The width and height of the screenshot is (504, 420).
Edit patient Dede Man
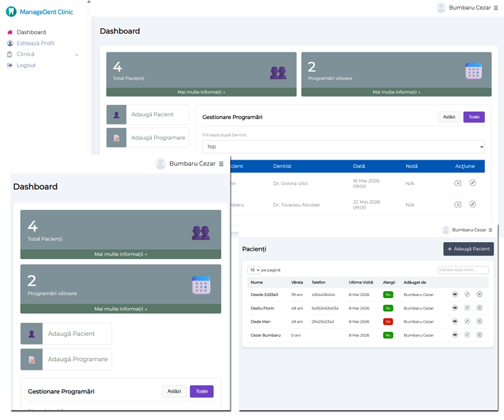467,321
